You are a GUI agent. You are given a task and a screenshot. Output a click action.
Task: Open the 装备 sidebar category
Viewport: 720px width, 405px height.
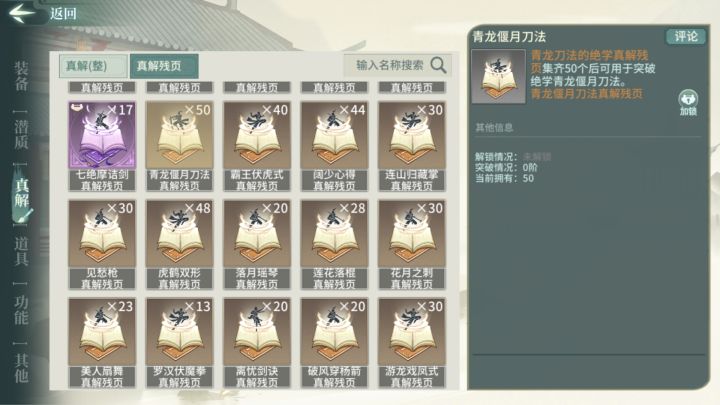pos(21,76)
